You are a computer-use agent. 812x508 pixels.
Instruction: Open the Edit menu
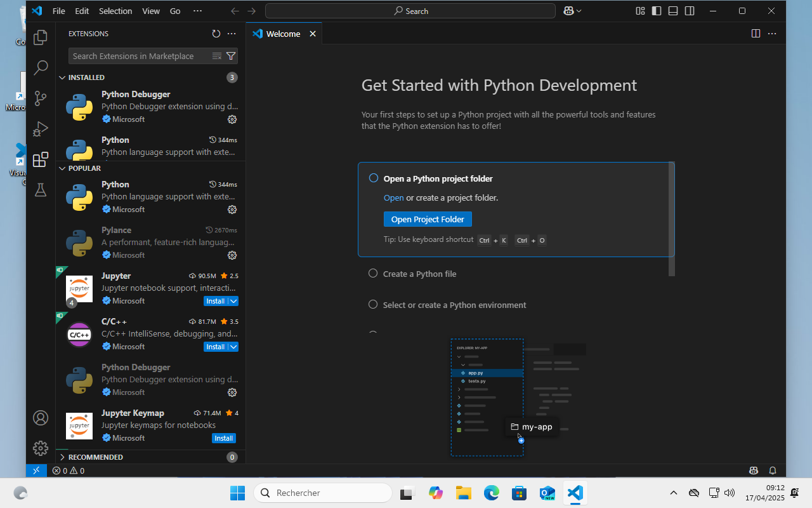coord(82,11)
